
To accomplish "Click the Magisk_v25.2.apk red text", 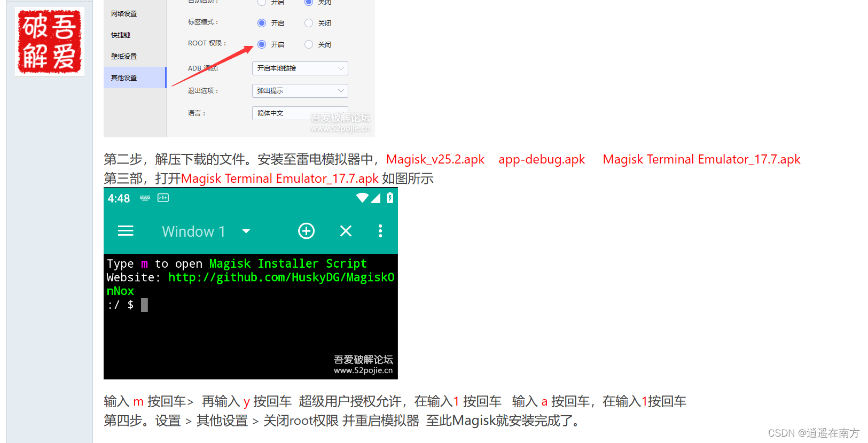I will (x=435, y=159).
